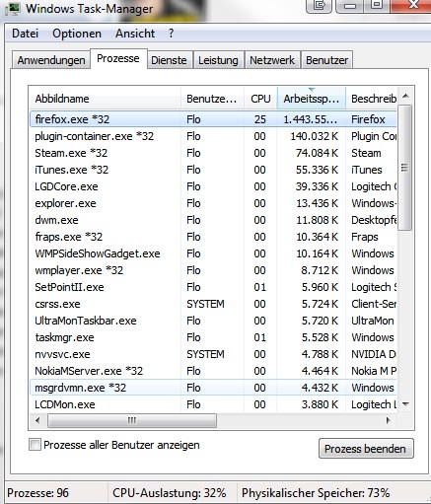Select the csrss.exe process
The height and width of the screenshot is (504, 431).
pos(213,304)
